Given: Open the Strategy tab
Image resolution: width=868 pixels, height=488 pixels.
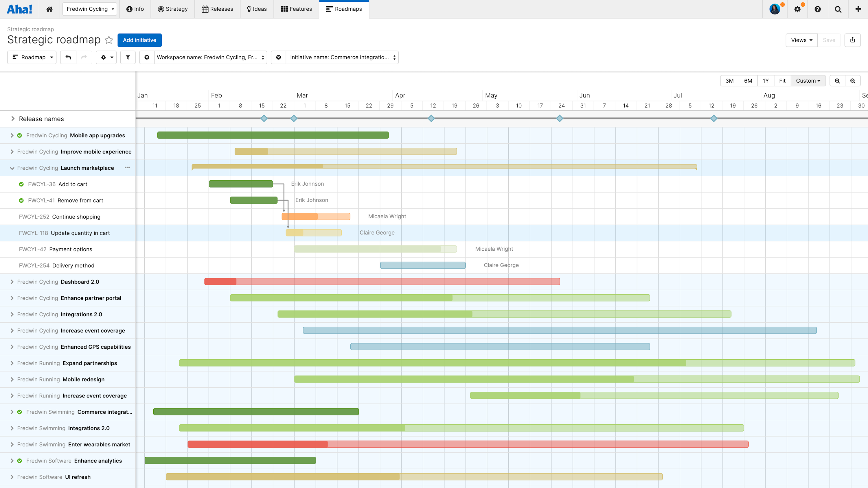Looking at the screenshot, I should click(173, 9).
